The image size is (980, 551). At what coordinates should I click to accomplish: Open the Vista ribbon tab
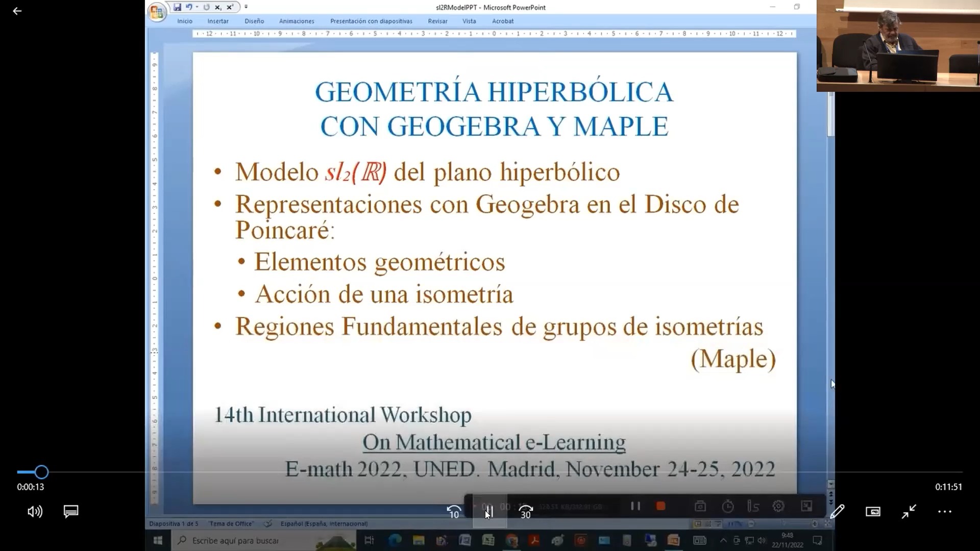tap(469, 21)
